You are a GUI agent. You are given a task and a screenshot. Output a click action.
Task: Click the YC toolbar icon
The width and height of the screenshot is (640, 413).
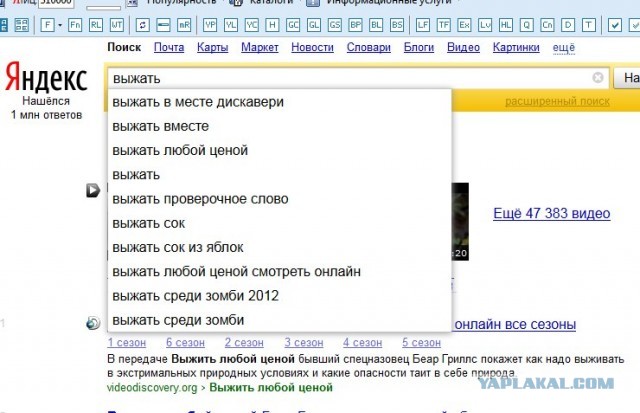click(x=251, y=25)
